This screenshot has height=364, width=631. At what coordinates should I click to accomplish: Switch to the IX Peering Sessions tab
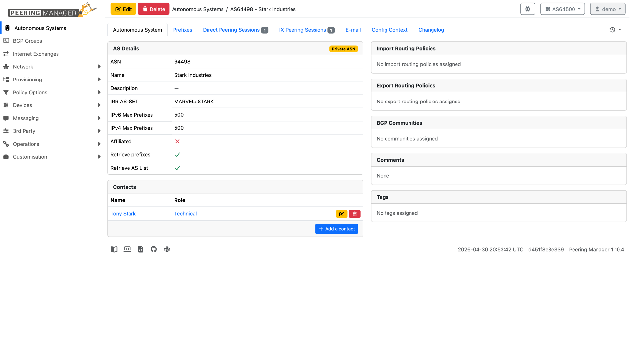tap(306, 30)
